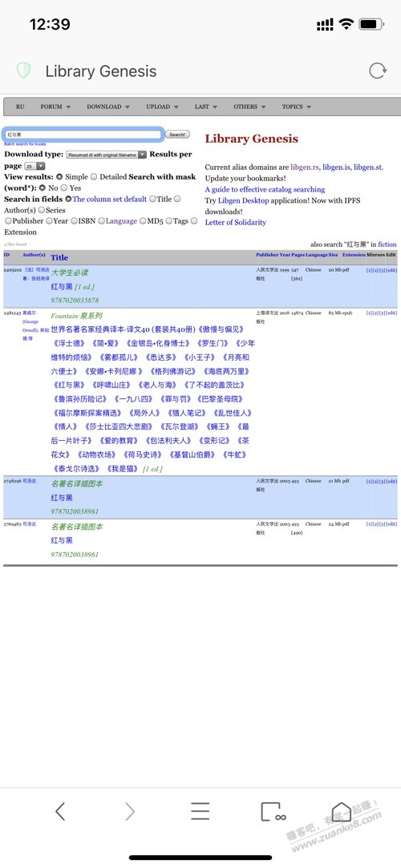Screen dimensions: 401x868
Task: Sort results by the Title column header
Action: 59,257
